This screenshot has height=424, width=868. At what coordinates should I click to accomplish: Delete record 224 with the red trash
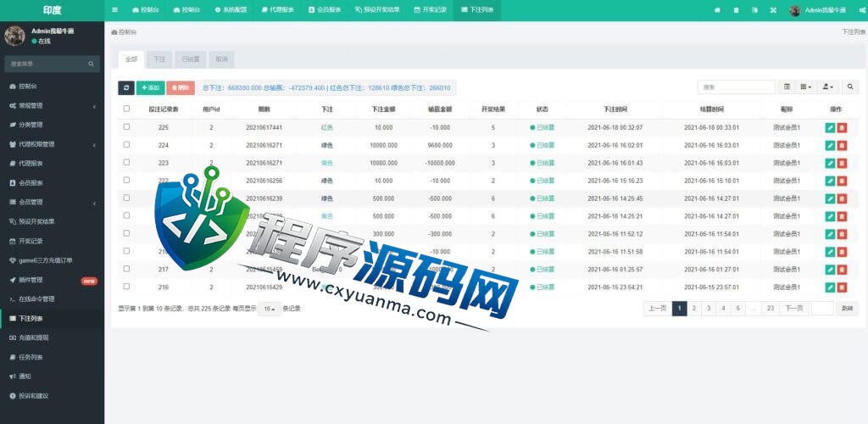[842, 145]
